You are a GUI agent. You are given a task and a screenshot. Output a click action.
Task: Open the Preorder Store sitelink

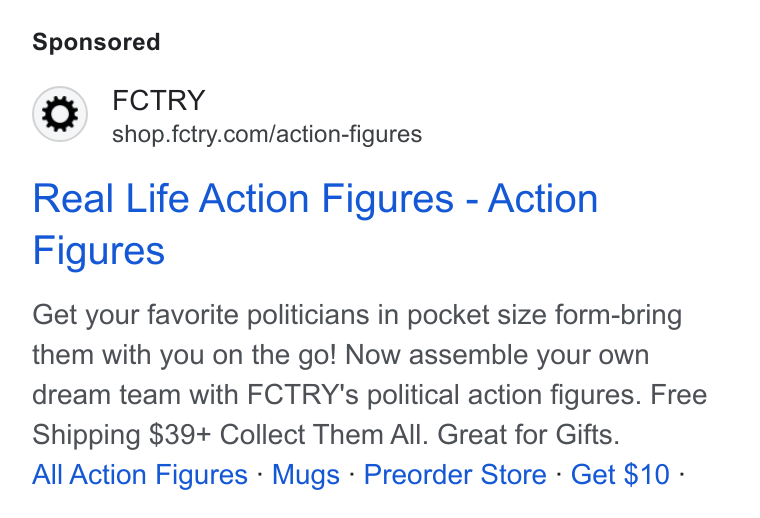455,474
